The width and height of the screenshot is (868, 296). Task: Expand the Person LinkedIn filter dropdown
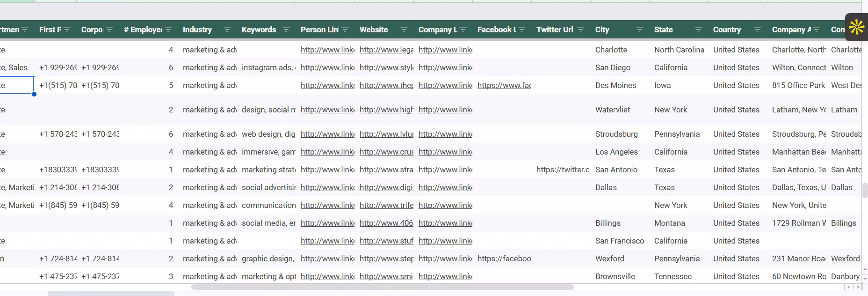click(345, 30)
